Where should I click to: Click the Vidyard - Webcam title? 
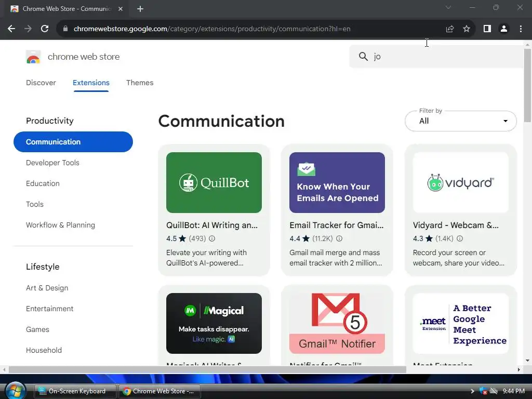pyautogui.click(x=456, y=225)
